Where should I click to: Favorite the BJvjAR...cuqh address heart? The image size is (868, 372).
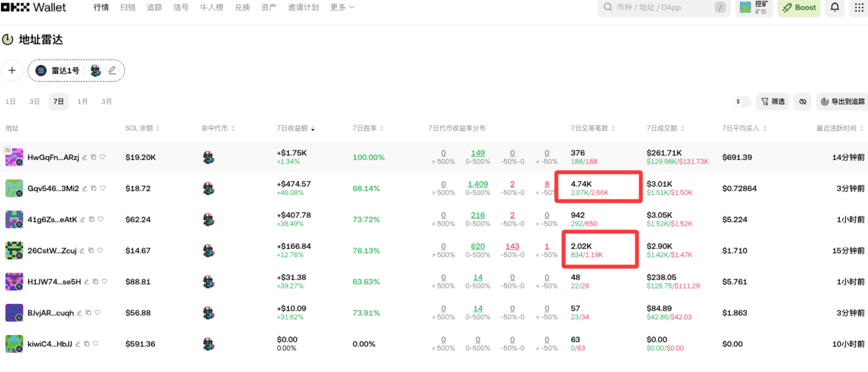(97, 312)
